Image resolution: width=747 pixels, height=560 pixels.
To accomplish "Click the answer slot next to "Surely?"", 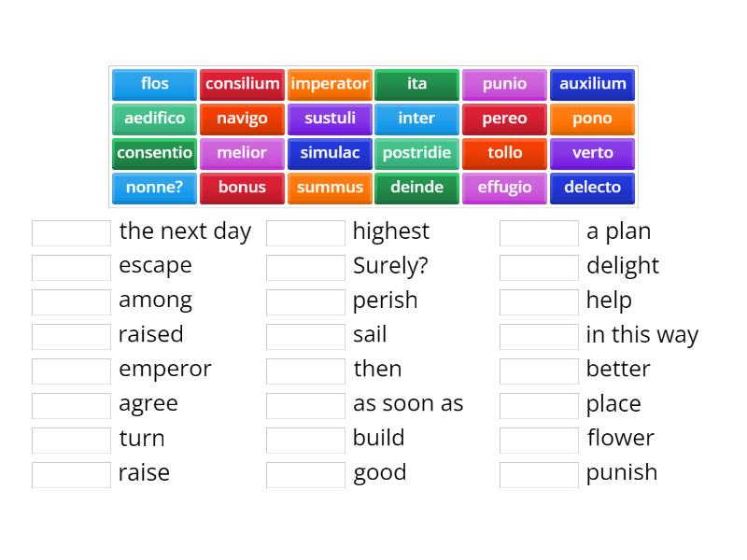I will pos(306,266).
